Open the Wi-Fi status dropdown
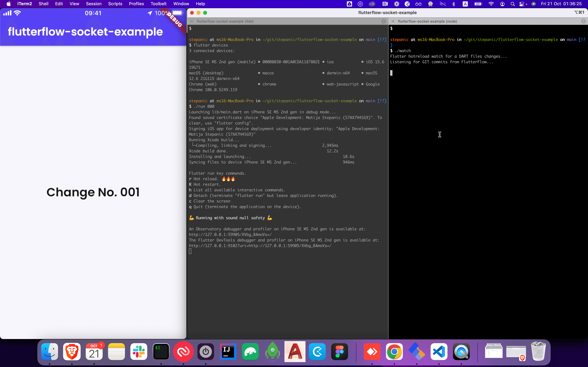The height and width of the screenshot is (367, 588). (x=491, y=4)
